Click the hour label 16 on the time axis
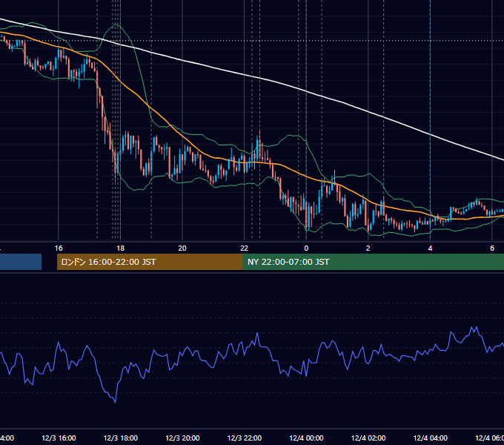Viewport: 504px width, 445px height. point(59,248)
